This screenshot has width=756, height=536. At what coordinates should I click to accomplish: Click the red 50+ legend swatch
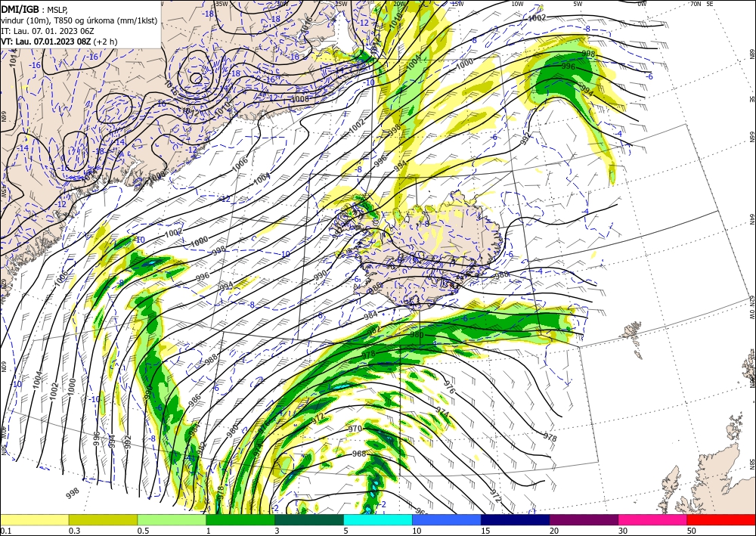(721, 519)
